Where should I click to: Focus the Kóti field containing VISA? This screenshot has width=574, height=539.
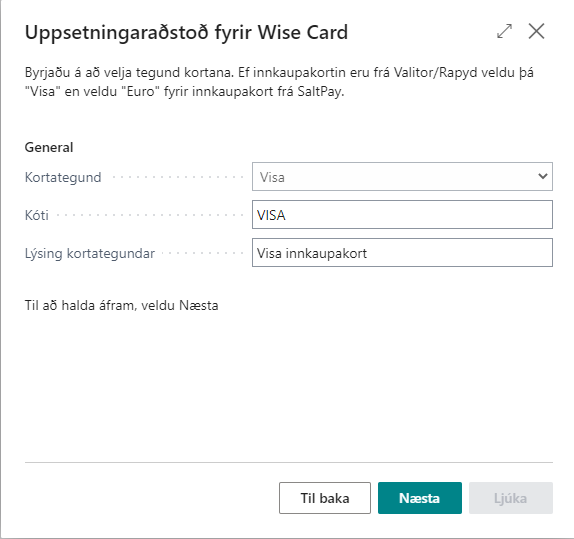(402, 215)
